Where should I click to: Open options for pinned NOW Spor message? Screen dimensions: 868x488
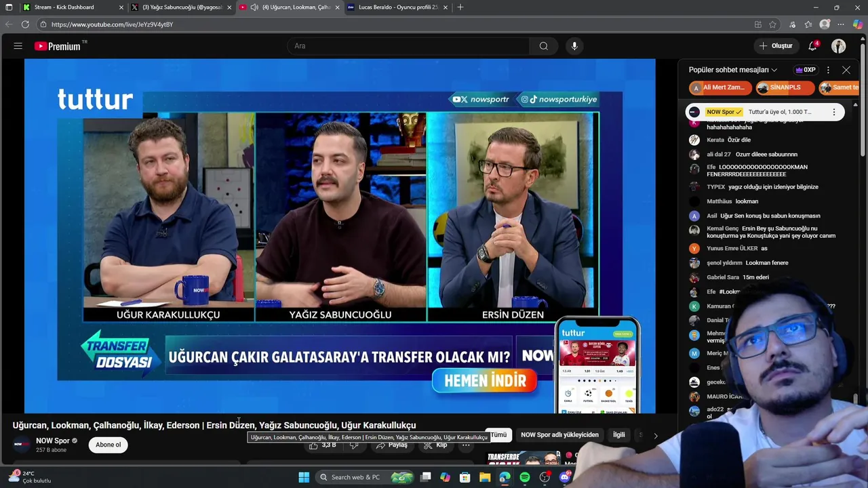(834, 112)
